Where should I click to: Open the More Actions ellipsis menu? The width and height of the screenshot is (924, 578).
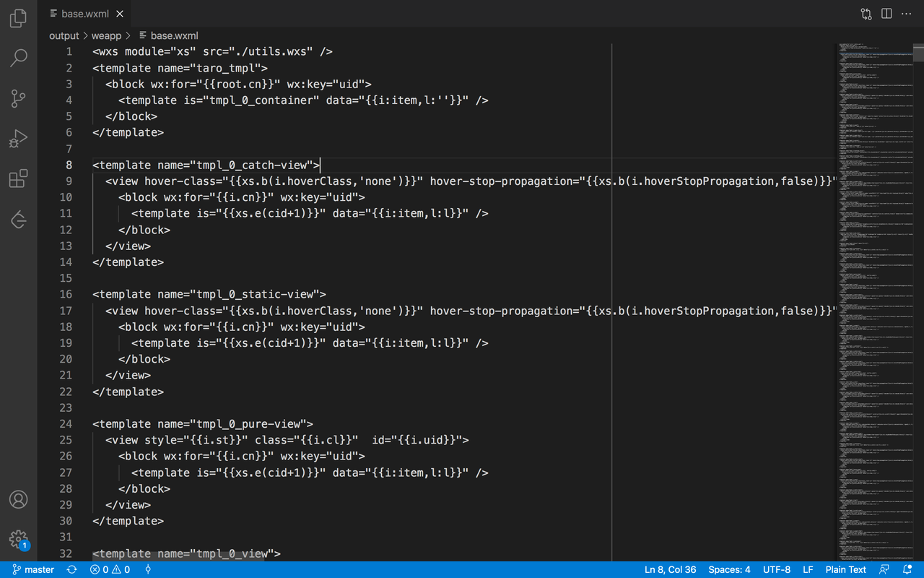click(x=907, y=14)
